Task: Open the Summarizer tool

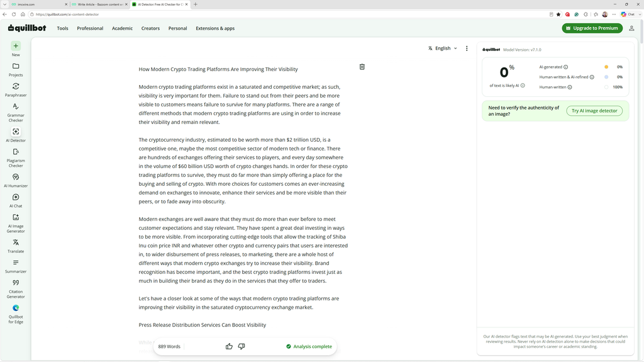Action: click(x=16, y=266)
